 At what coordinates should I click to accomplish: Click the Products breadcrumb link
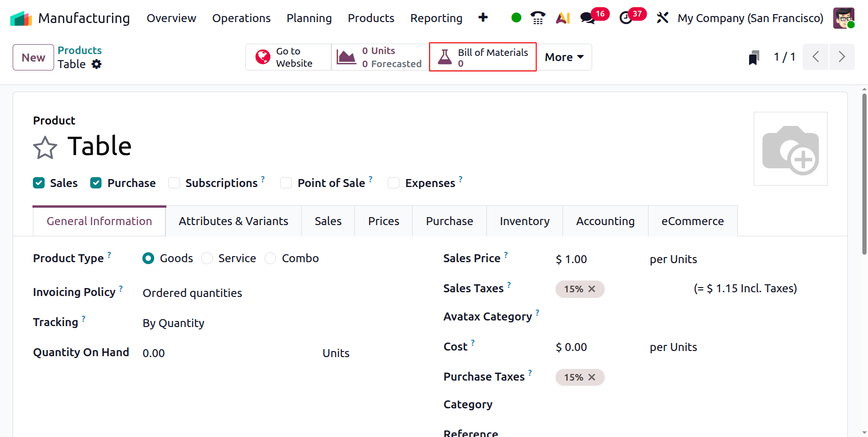tap(79, 50)
